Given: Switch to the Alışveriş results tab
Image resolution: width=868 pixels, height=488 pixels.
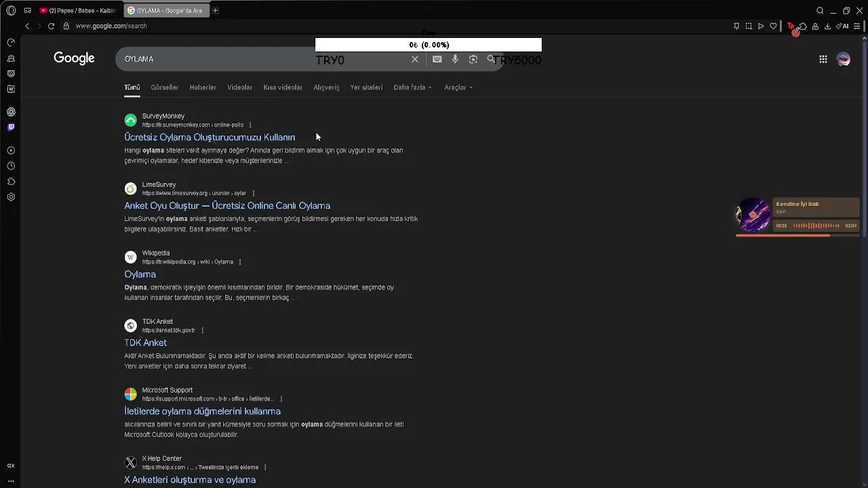Looking at the screenshot, I should tap(326, 87).
